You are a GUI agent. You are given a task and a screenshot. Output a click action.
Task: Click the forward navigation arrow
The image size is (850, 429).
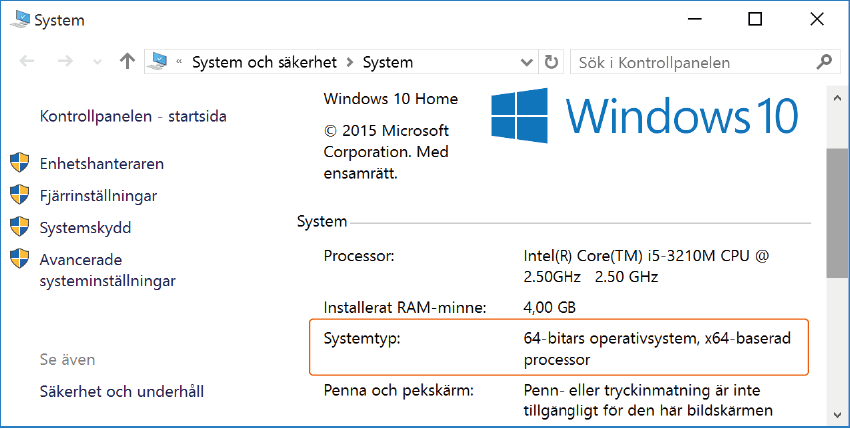tap(65, 62)
